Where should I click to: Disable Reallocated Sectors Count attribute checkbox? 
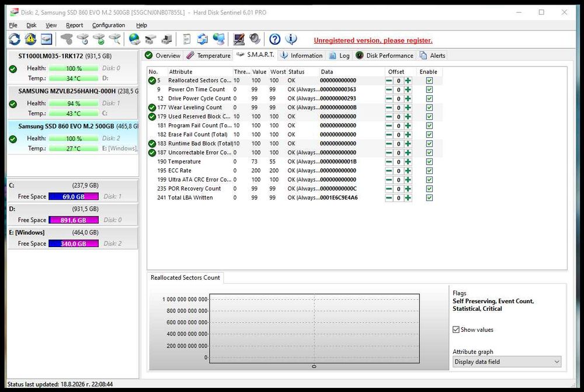pos(429,81)
